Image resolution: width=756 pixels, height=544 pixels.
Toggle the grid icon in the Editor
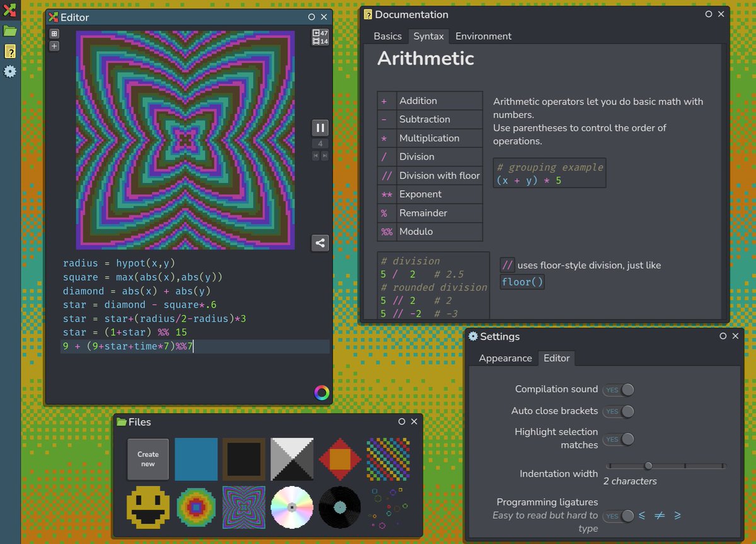(54, 33)
